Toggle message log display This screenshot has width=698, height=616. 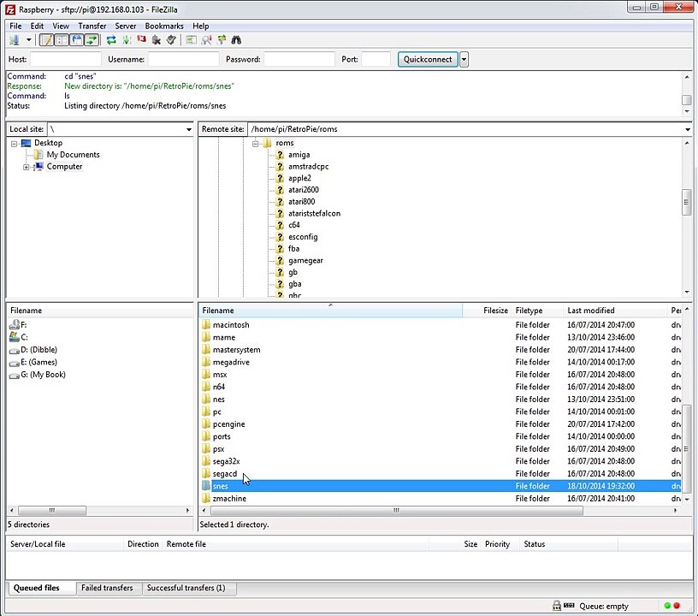[x=46, y=40]
